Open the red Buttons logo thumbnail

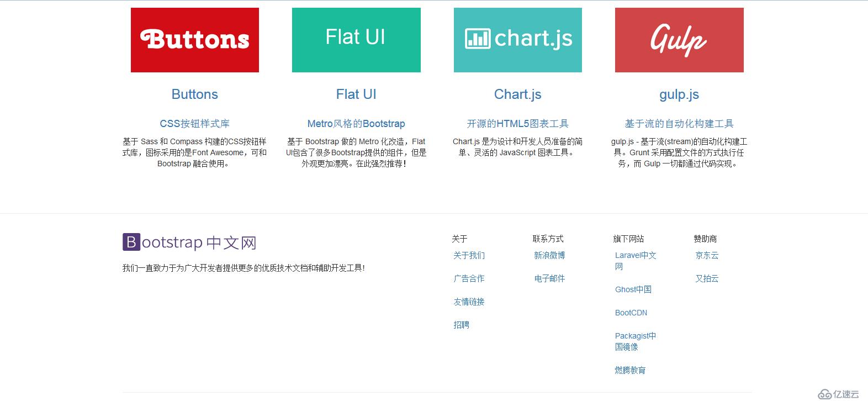click(195, 40)
